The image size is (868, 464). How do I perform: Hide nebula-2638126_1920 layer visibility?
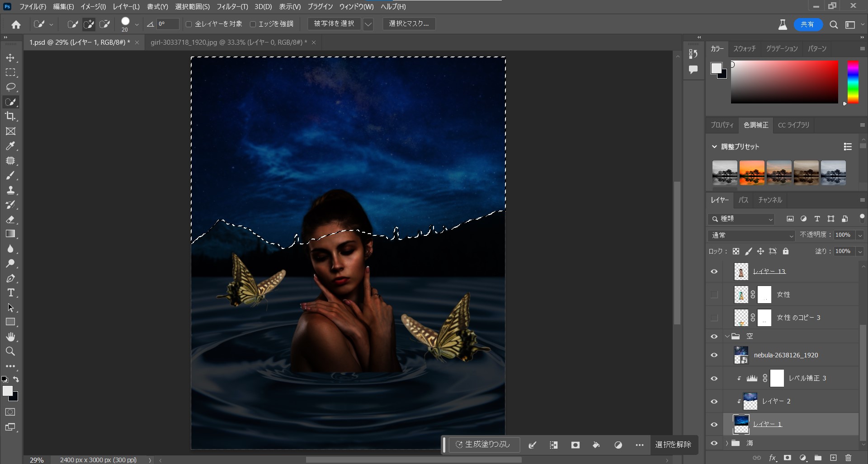[714, 355]
